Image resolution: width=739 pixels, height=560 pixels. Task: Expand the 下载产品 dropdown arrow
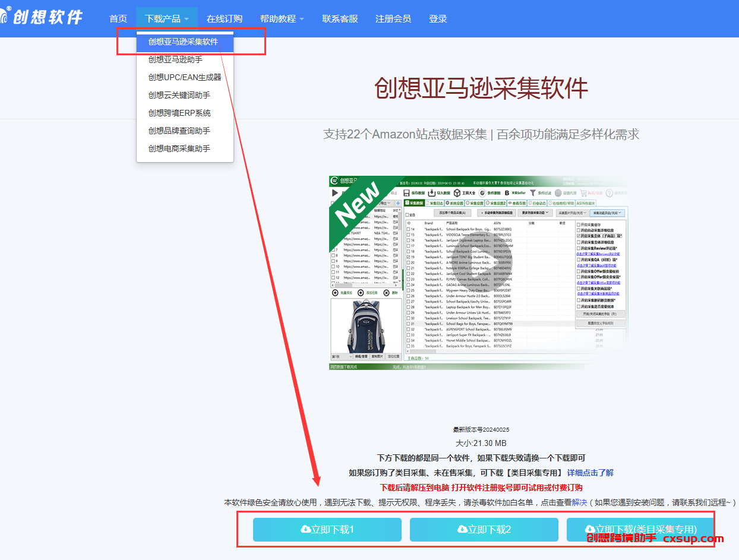click(x=187, y=19)
